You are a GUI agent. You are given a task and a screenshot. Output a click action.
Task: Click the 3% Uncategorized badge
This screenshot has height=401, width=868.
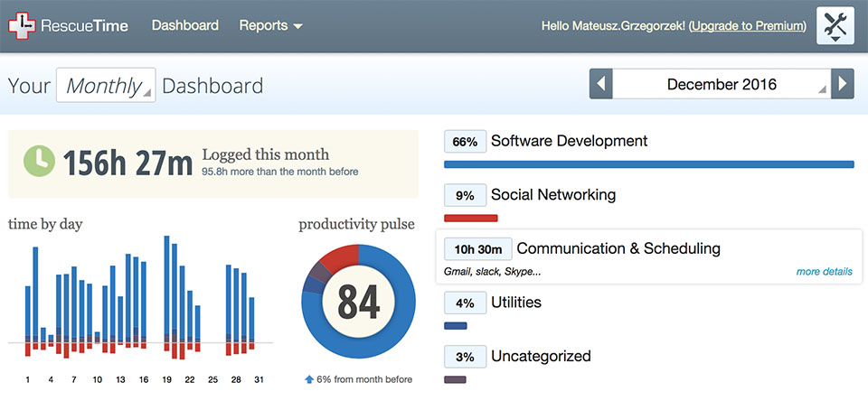[465, 356]
